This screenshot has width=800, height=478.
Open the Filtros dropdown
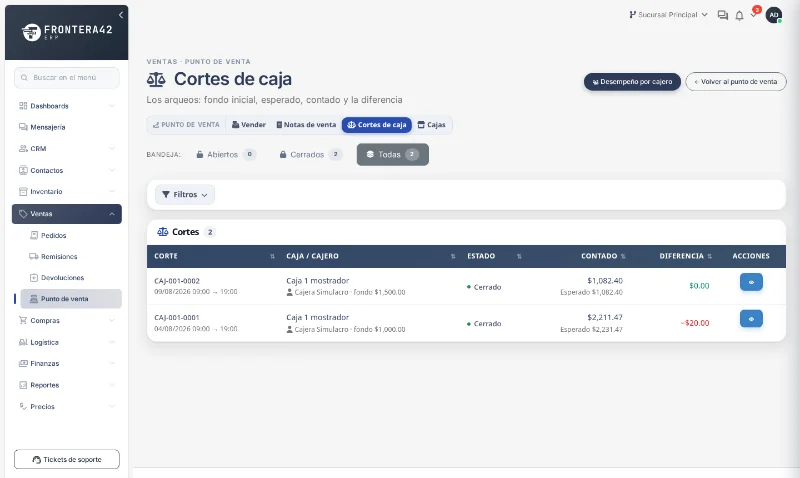(x=185, y=194)
